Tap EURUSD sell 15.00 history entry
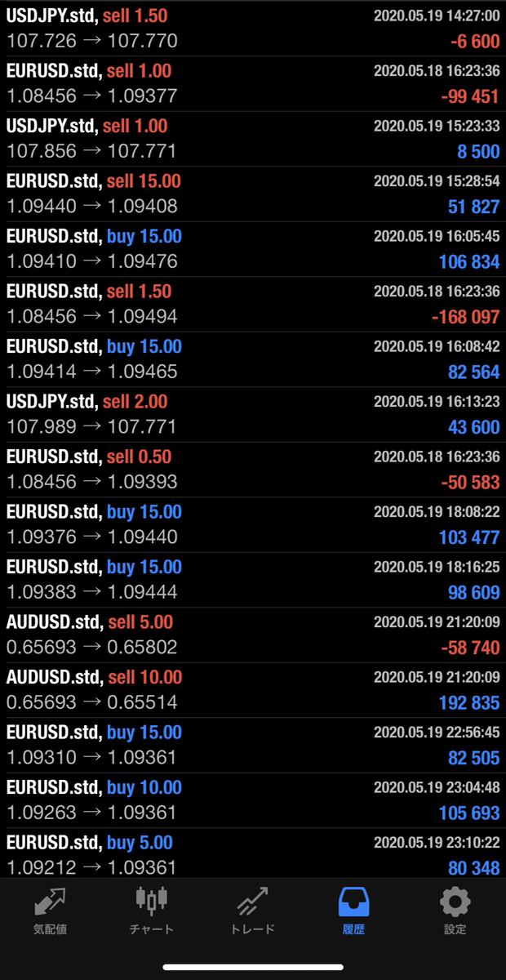 point(253,194)
